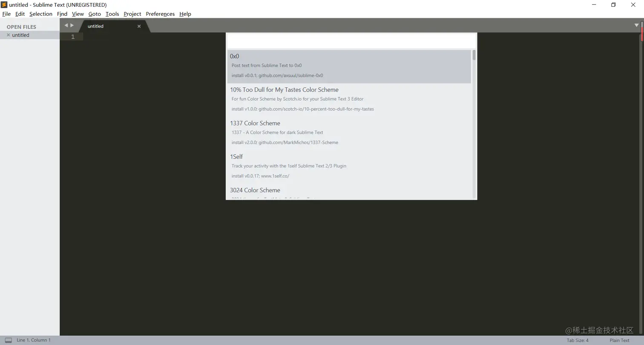Screen dimensions: 644x345
Task: Open the Tools menu
Action: (112, 14)
